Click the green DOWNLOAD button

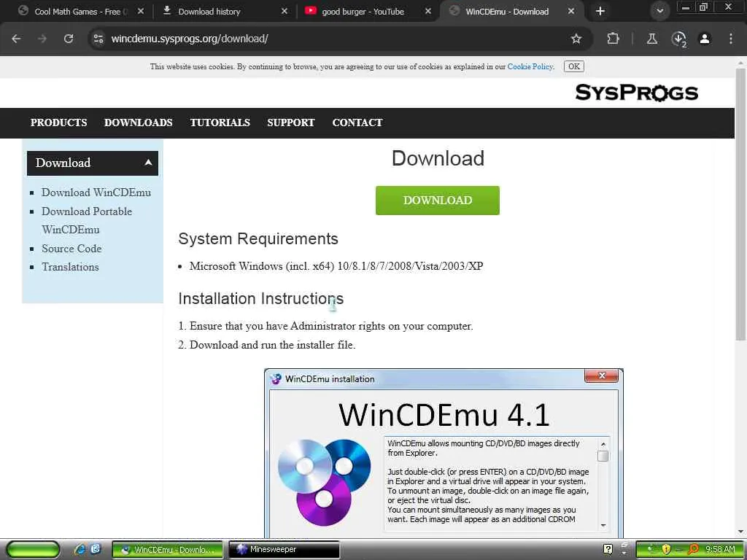click(438, 201)
